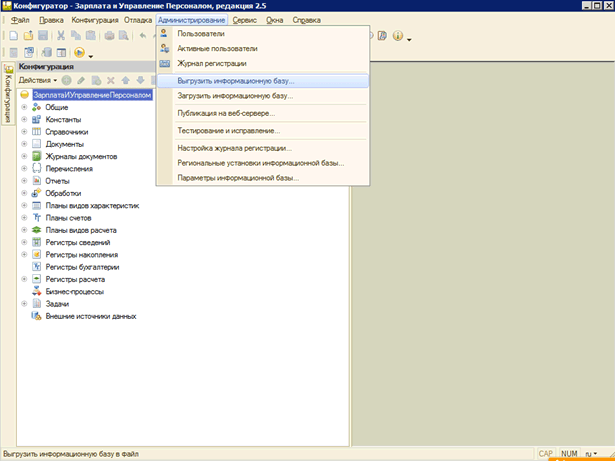Expand the Константы tree node
Screen dimensions: 615x461
pos(24,119)
